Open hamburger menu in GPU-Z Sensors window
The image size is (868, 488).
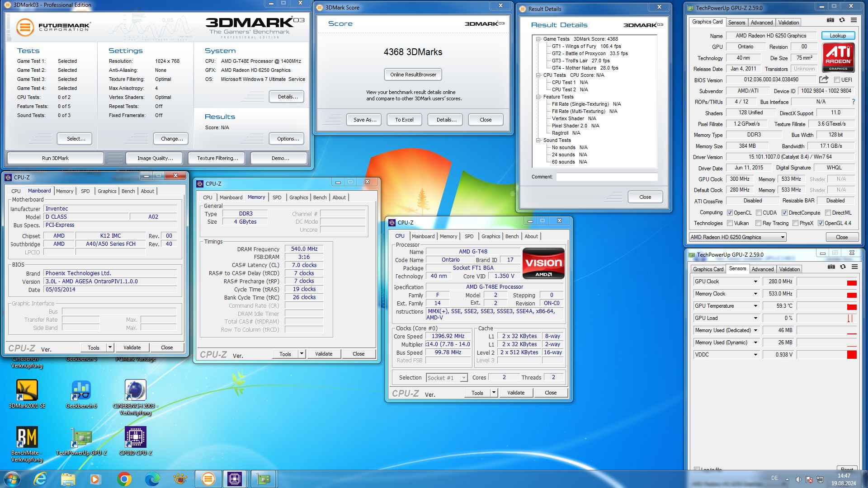pos(854,267)
